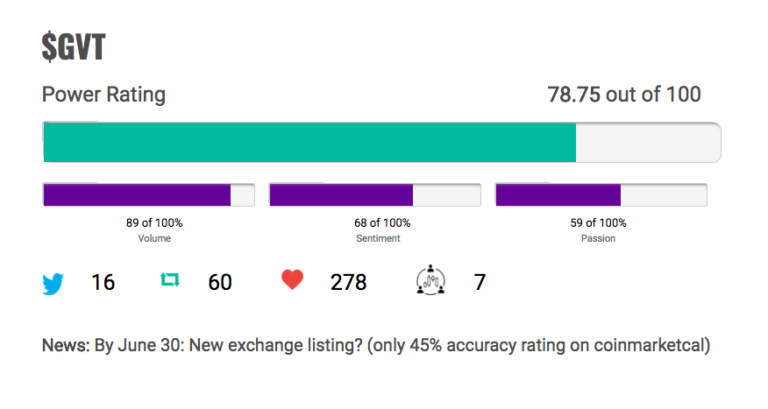Click the News exchange listing text
Viewport: 768px width, 409px height.
pos(376,346)
